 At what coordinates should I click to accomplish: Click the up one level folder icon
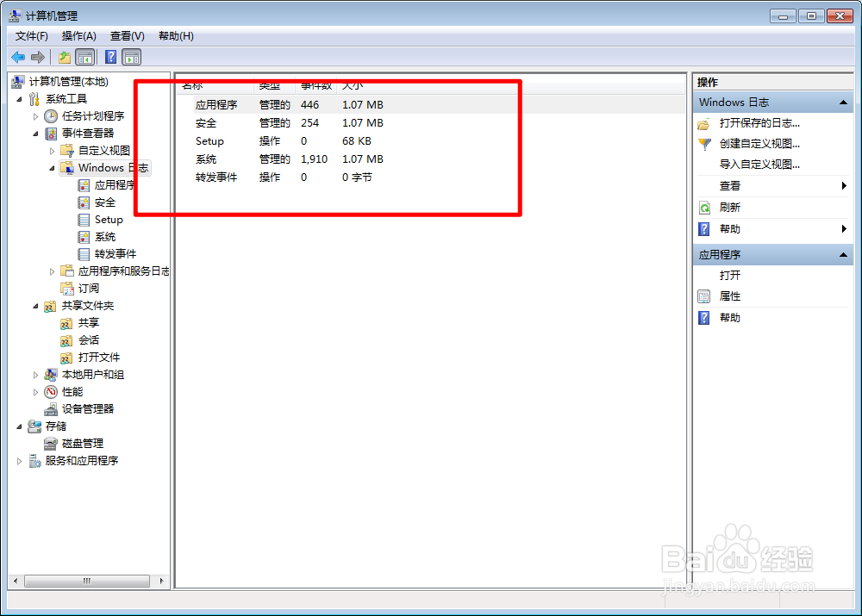(65, 57)
